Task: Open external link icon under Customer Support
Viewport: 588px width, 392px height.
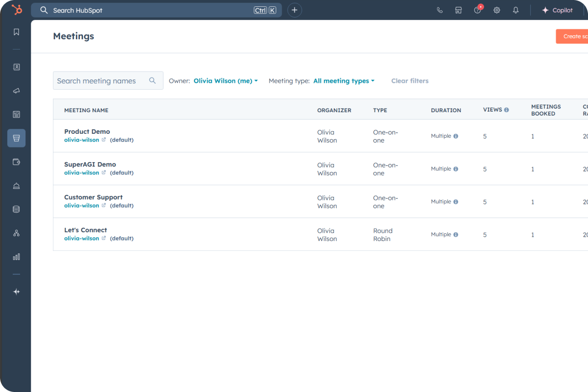Action: point(103,205)
